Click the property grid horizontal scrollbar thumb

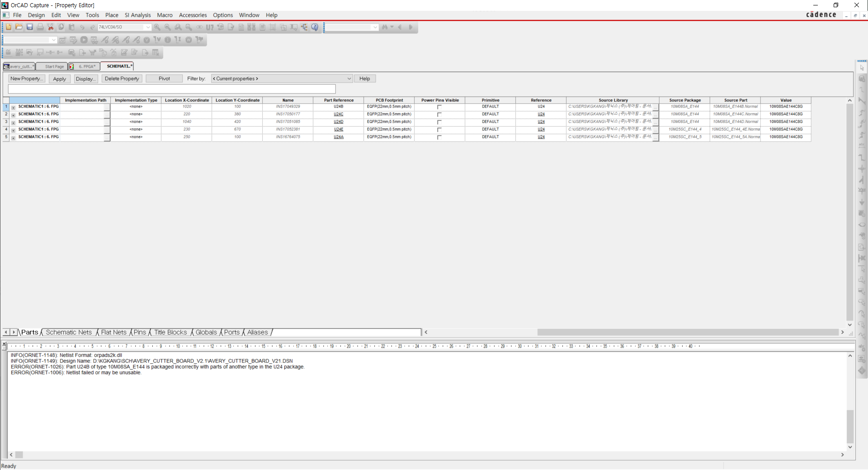[x=688, y=332]
